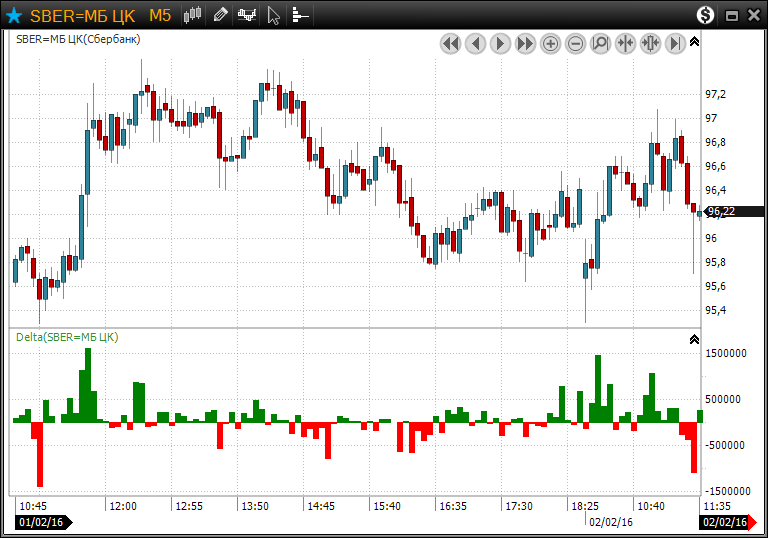
Task: Zoom in with the plus button
Action: click(x=550, y=43)
